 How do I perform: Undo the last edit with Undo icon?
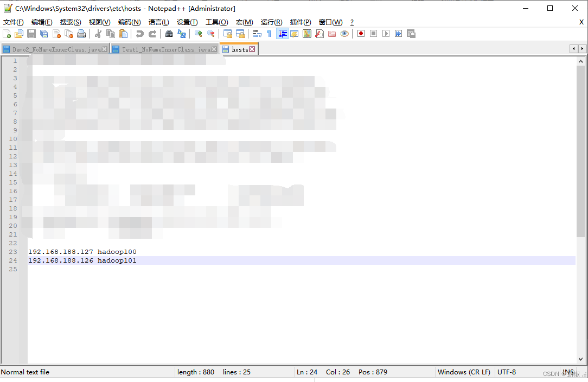point(140,34)
